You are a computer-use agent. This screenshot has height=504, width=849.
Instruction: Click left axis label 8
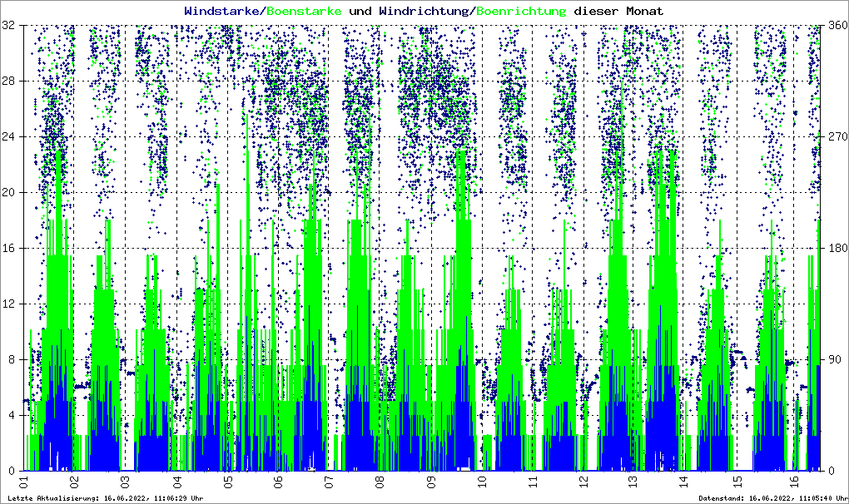tap(12, 359)
